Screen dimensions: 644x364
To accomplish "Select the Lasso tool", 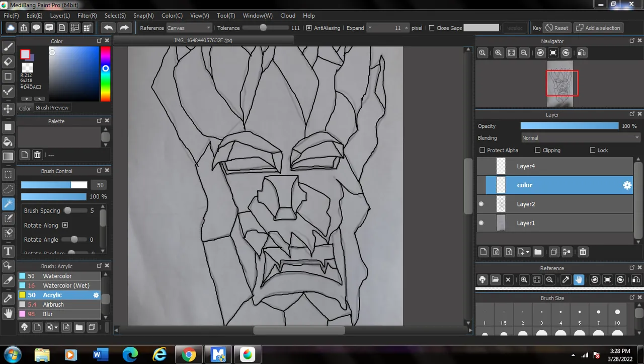I will pyautogui.click(x=8, y=189).
